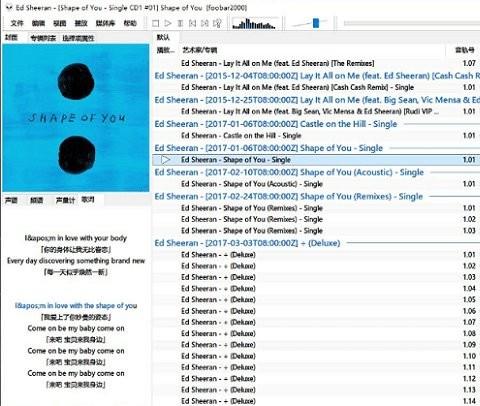Click the 2017-03-03 + (Deluxe) group header

point(316,243)
